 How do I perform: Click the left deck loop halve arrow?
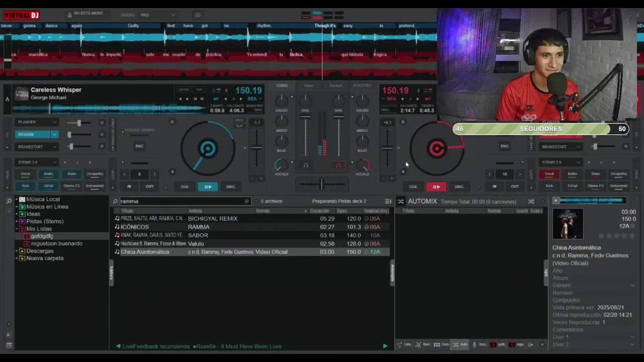(124, 174)
